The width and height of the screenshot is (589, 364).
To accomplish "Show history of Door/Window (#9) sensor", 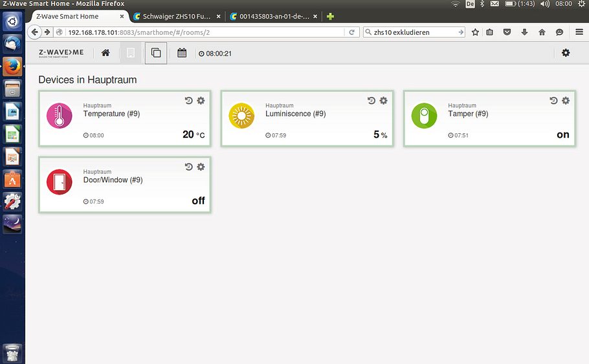I will pyautogui.click(x=188, y=167).
